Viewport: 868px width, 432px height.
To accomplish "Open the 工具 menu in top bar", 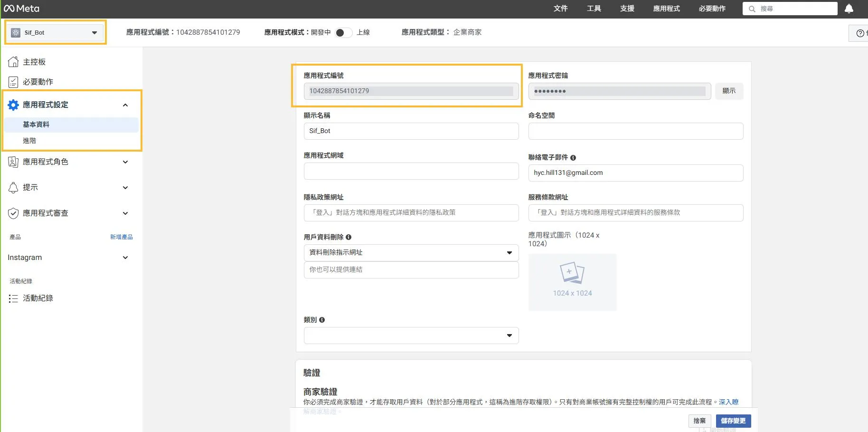I will point(594,8).
